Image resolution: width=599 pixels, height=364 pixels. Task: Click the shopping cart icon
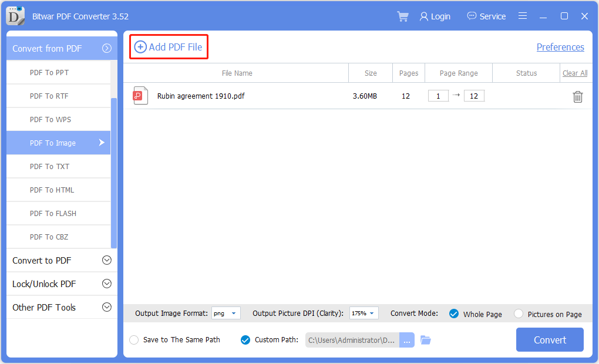403,16
